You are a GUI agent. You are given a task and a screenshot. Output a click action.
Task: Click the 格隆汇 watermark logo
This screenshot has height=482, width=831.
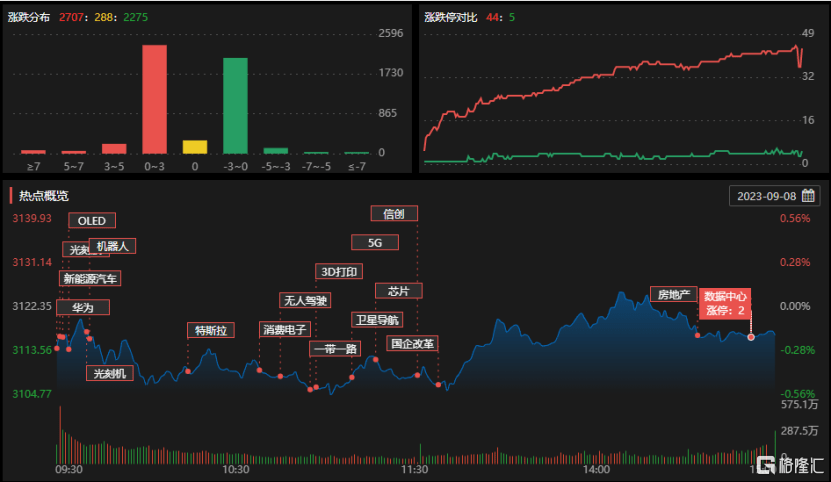tap(789, 465)
